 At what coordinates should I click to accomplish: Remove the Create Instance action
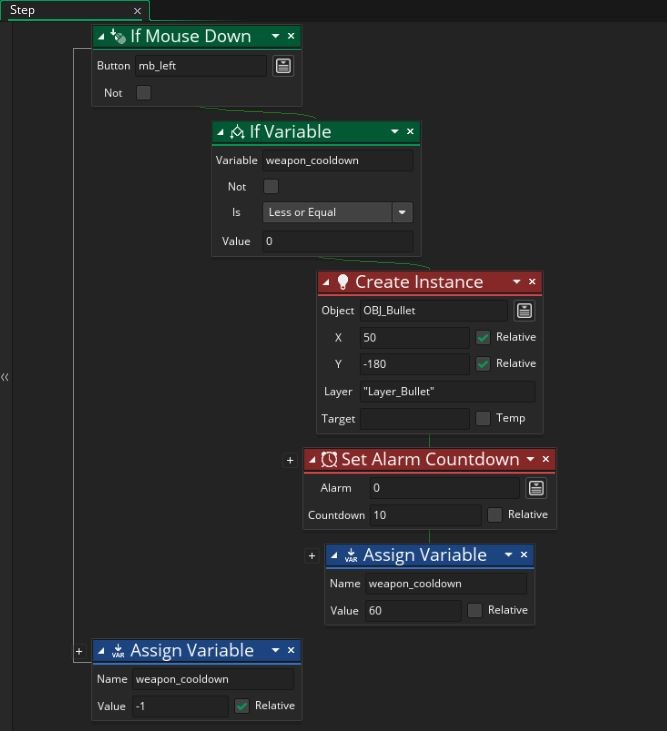point(532,282)
